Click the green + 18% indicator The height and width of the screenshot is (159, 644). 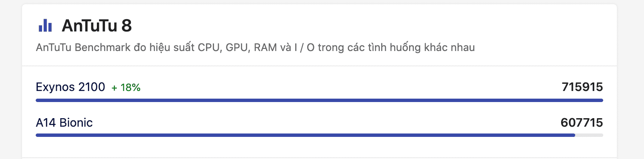click(x=126, y=88)
